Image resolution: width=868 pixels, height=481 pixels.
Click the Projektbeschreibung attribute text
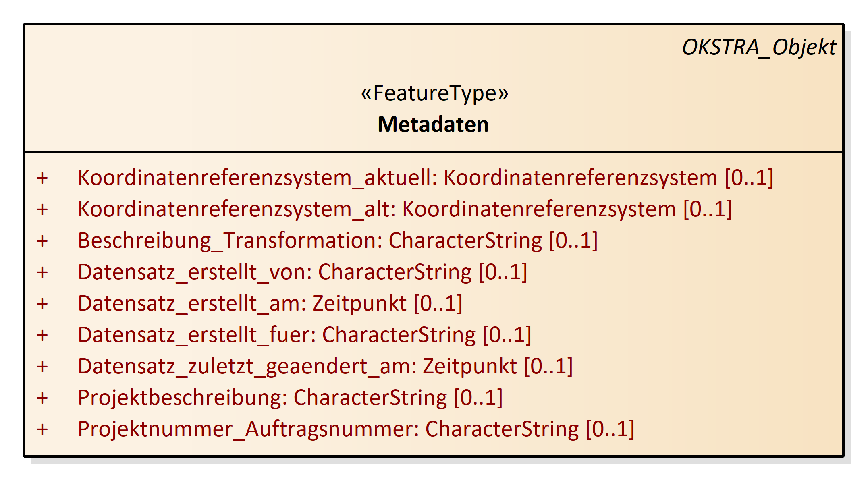pyautogui.click(x=290, y=398)
